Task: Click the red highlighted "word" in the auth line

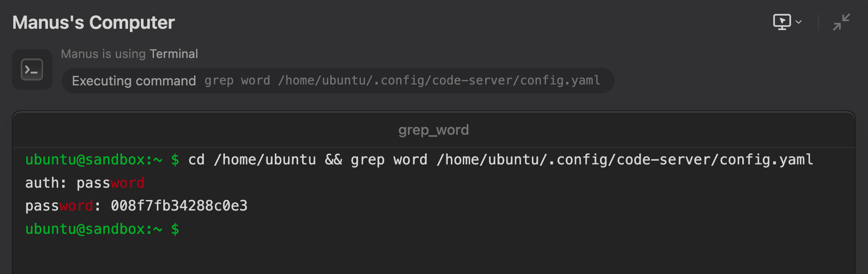Action: tap(128, 183)
